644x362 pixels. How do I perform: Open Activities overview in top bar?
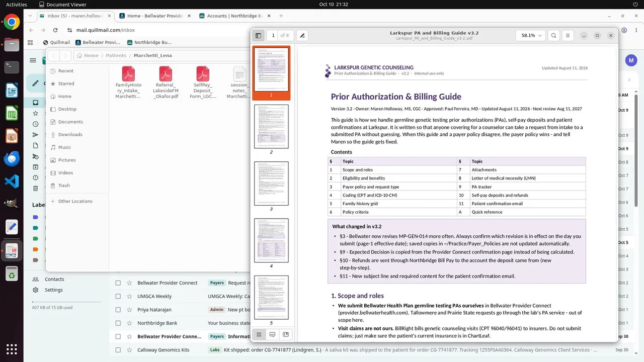click(x=17, y=5)
